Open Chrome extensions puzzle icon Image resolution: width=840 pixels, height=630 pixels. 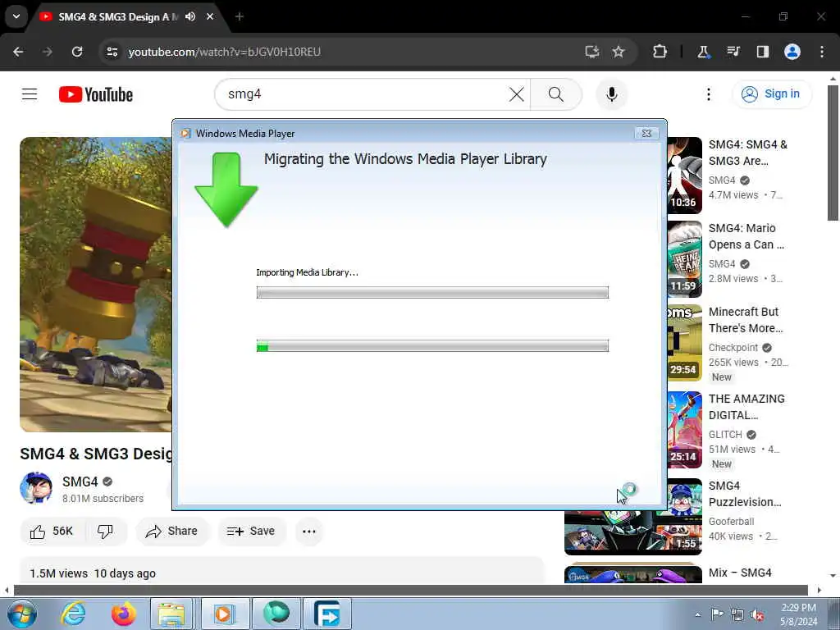[x=660, y=52]
